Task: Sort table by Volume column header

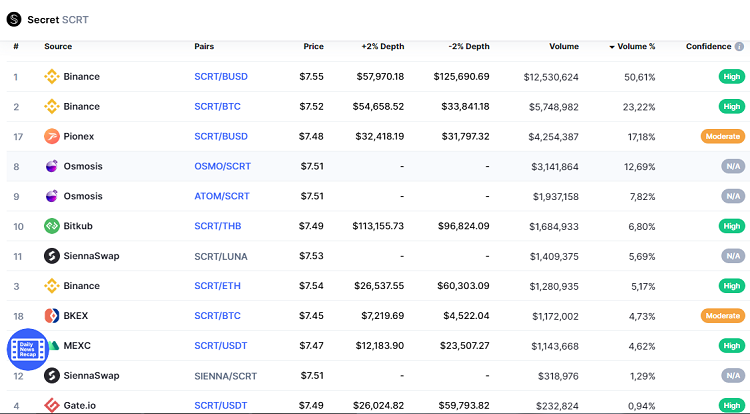Action: [x=563, y=46]
